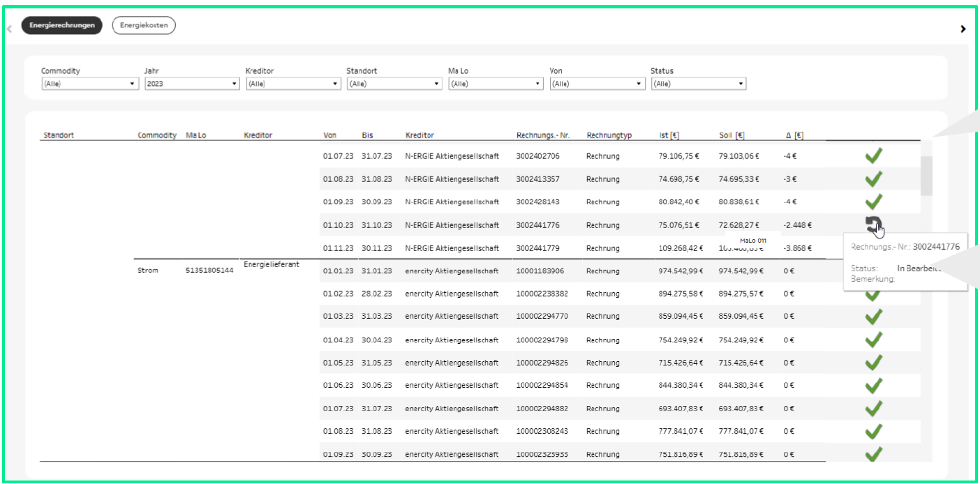Viewport: 980px width, 484px height.
Task: Select the Ist amount 109.268,42 €
Action: [681, 248]
